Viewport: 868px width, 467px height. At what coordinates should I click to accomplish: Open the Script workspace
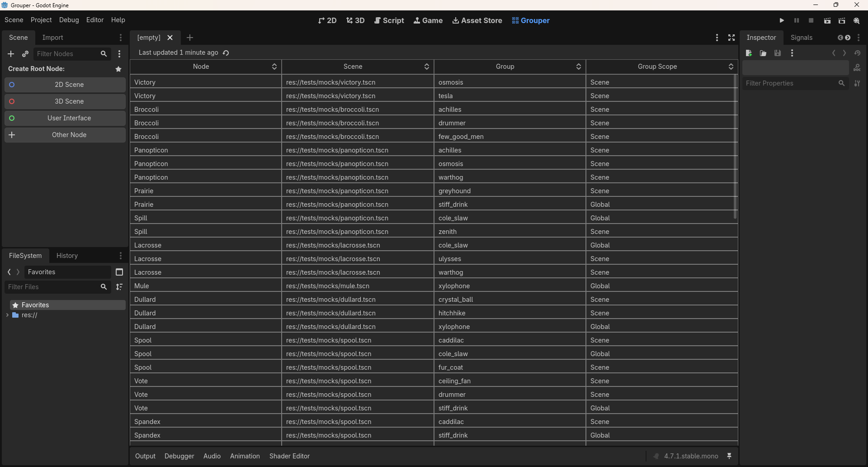[389, 20]
